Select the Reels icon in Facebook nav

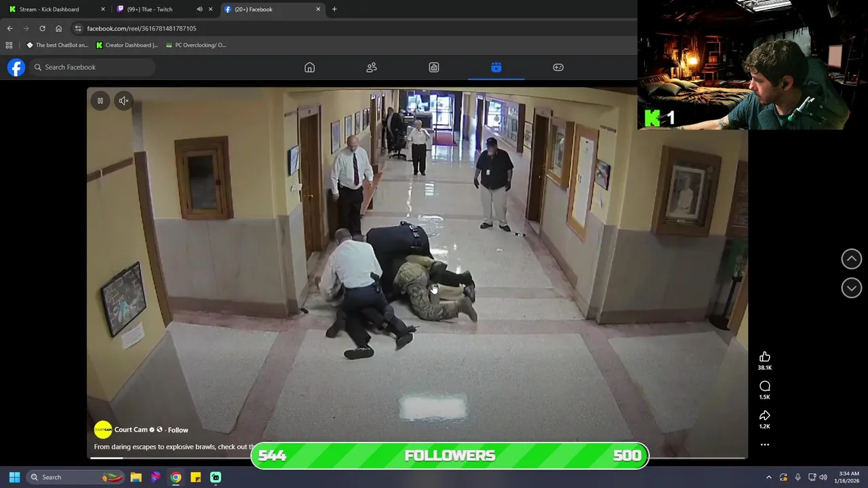[496, 67]
